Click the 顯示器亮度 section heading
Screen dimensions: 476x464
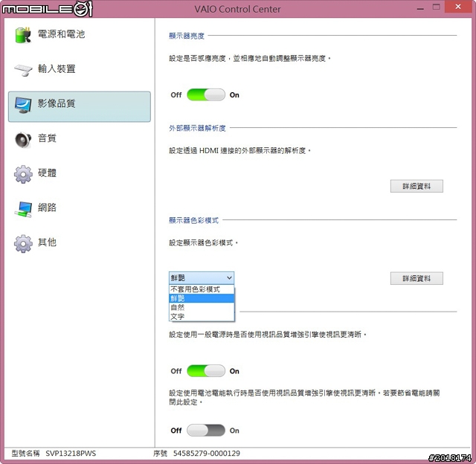(x=187, y=36)
